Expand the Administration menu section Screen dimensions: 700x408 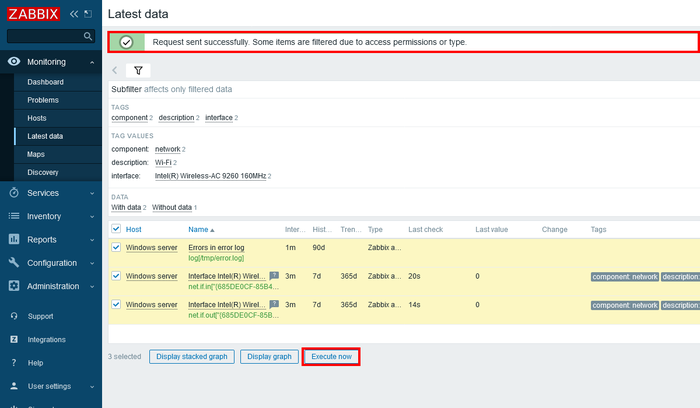(54, 285)
